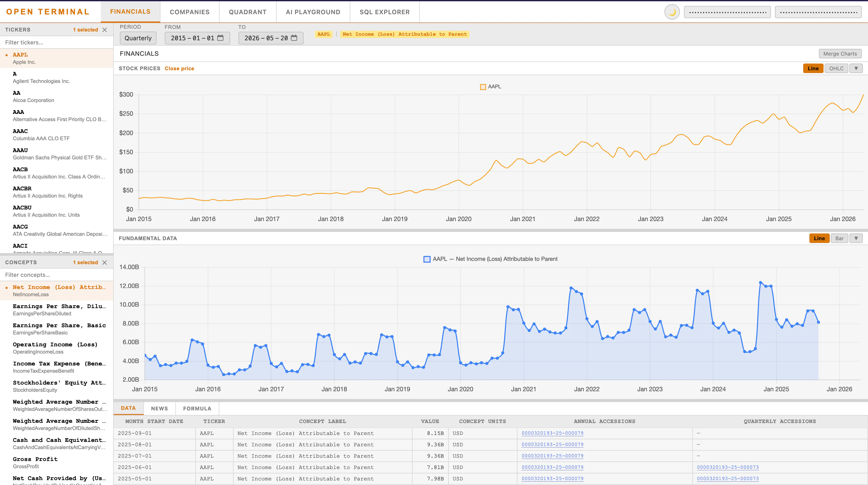Toggle AAPL Net Income legend swatch
Screen dimensions: 868x485
point(427,259)
